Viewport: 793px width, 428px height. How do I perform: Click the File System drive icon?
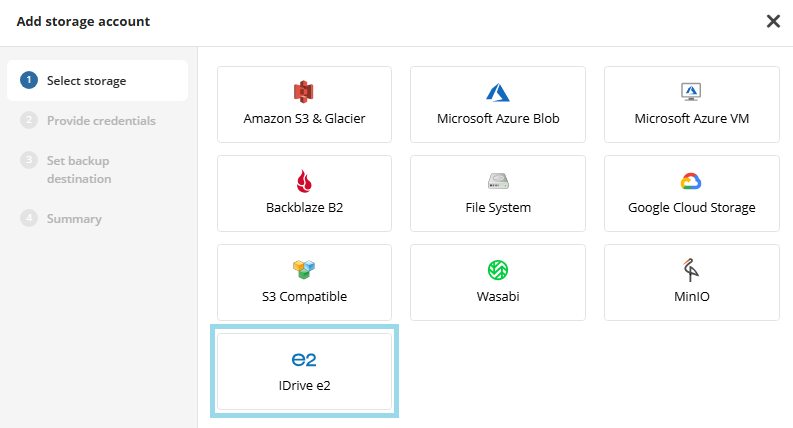498,182
